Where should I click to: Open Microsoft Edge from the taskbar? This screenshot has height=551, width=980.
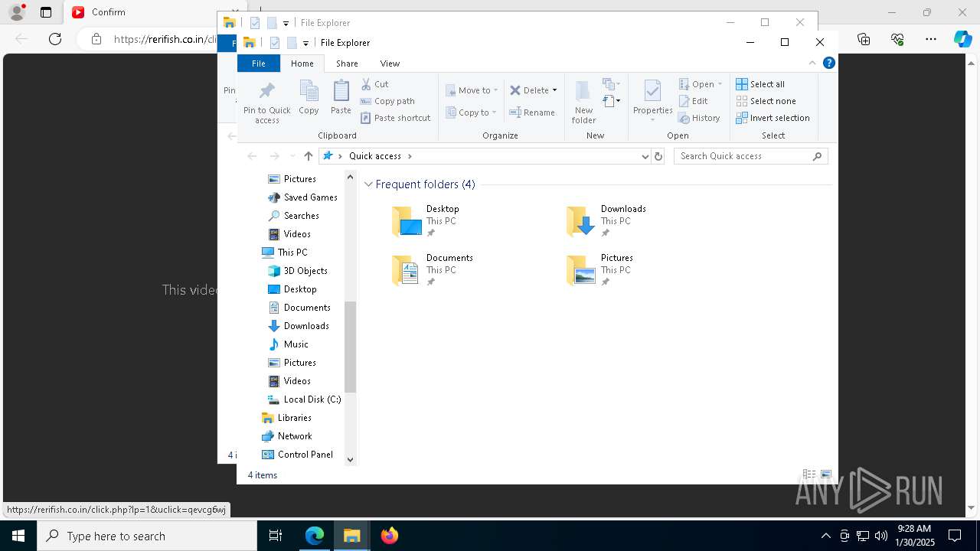click(x=315, y=536)
